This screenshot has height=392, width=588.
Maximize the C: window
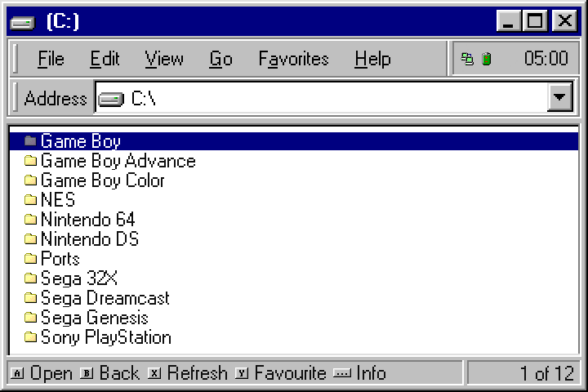coord(534,20)
